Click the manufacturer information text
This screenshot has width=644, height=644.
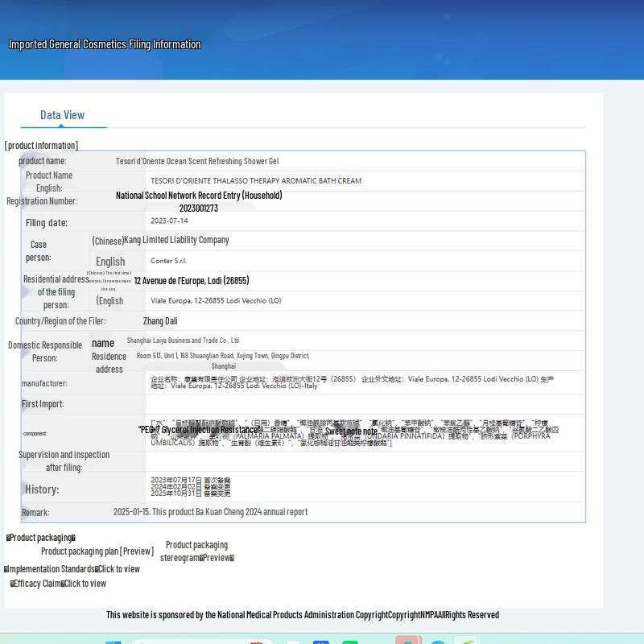pyautogui.click(x=352, y=382)
